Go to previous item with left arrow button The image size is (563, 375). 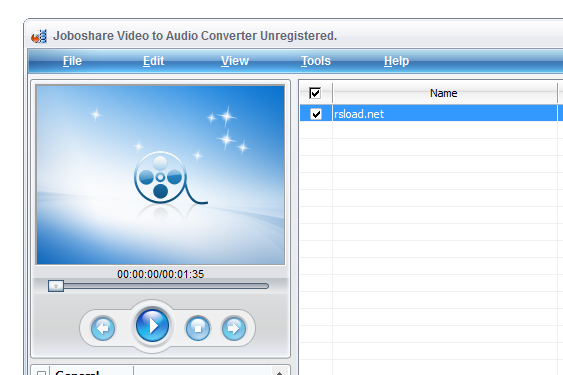[103, 328]
